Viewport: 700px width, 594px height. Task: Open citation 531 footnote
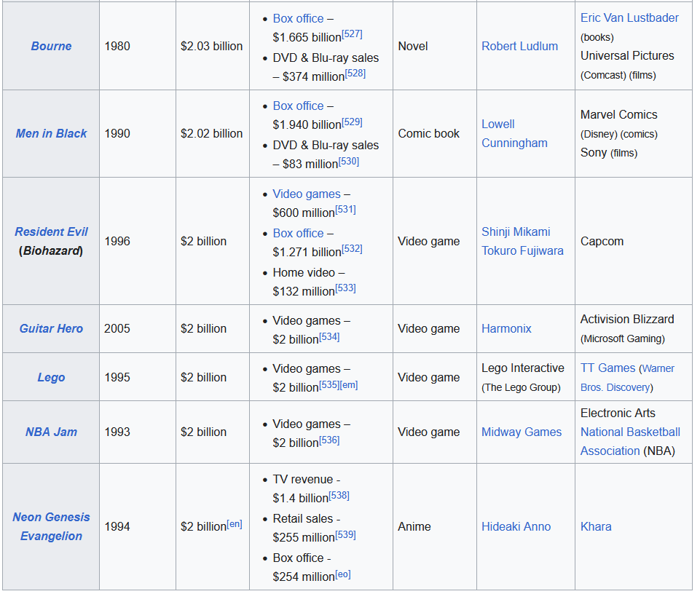345,210
